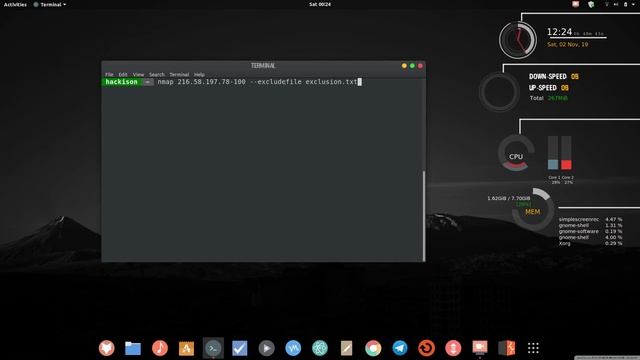Viewport: 640px width, 360px height.
Task: Open the Edit menu in Terminal
Action: tap(123, 74)
